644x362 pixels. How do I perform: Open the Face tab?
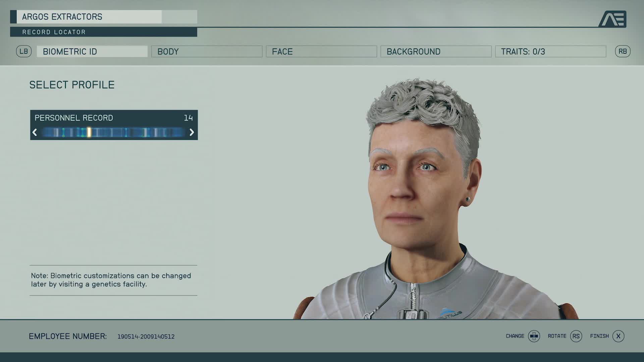321,51
